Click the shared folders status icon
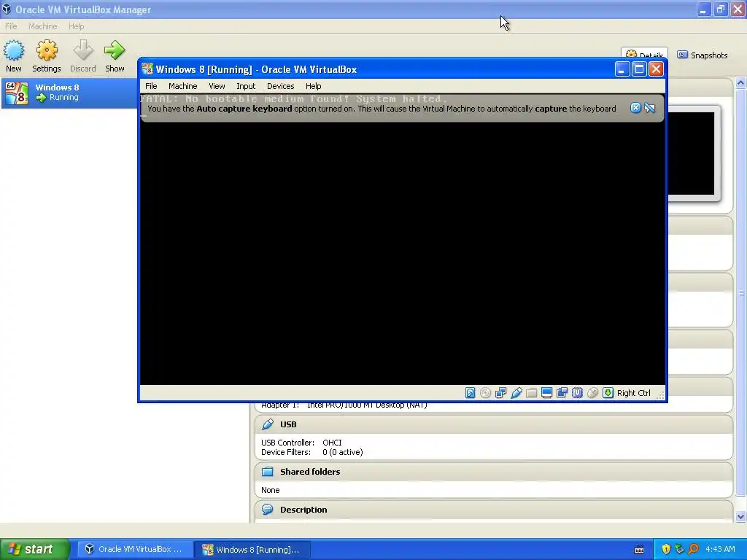 click(531, 393)
